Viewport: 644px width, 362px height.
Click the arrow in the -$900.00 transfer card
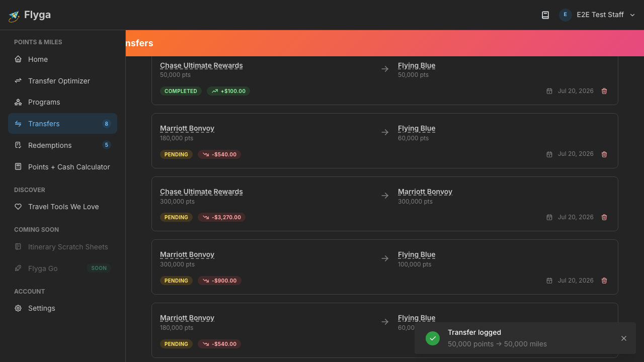click(x=385, y=258)
